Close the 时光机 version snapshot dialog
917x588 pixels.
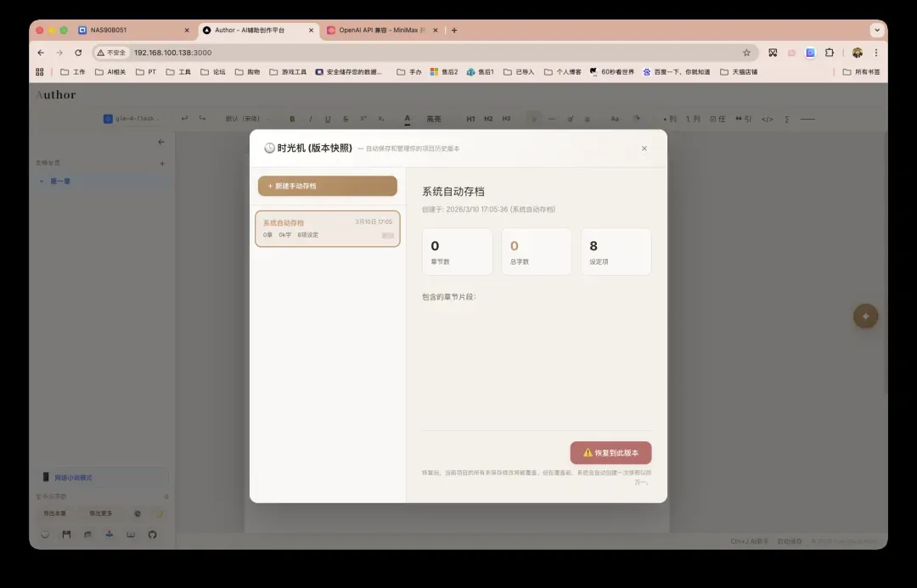coord(644,148)
